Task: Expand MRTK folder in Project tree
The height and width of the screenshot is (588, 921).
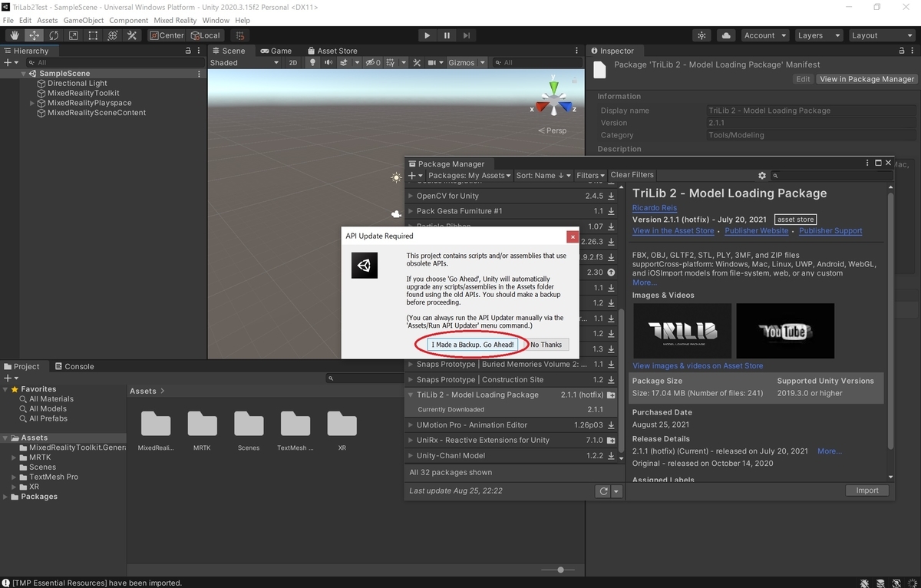Action: click(x=14, y=458)
